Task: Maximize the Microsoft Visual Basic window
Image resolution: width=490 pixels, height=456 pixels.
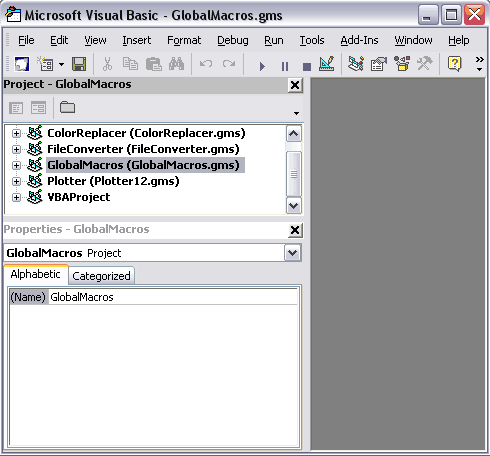Action: pyautogui.click(x=451, y=15)
